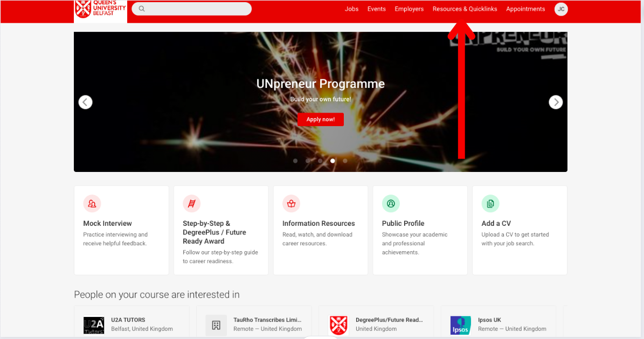Click the Add a CV document icon
This screenshot has height=339, width=644.
coord(490,204)
